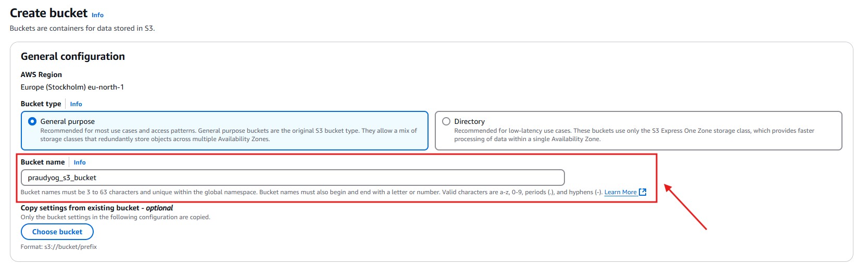Click the Format s3://bucket/prefix hint text
Screen dimensions: 868x265
(59, 247)
